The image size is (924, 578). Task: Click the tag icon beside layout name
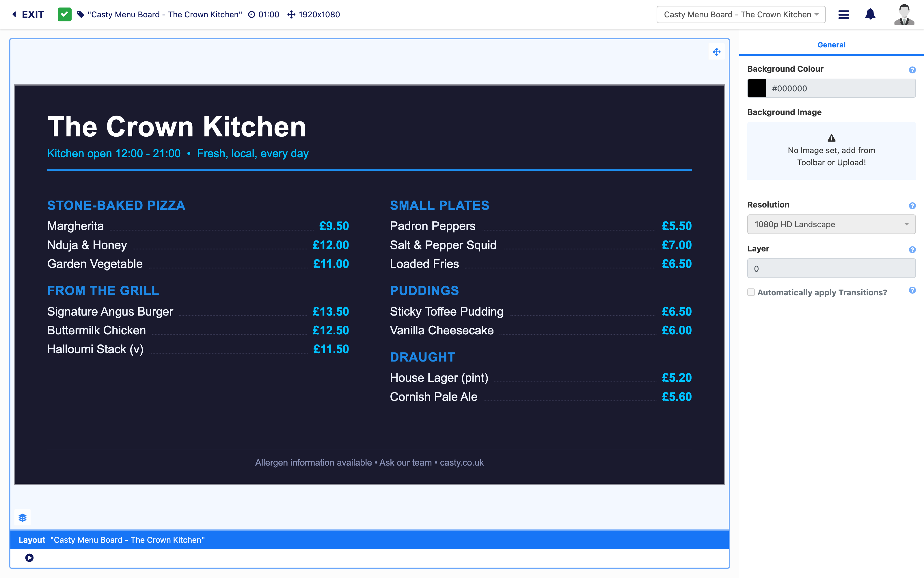(x=81, y=14)
